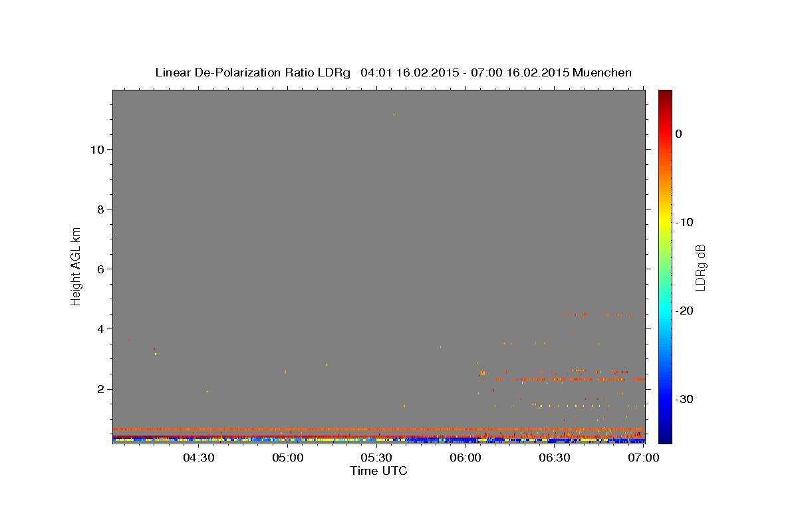Click the height tick label 2

100,389
